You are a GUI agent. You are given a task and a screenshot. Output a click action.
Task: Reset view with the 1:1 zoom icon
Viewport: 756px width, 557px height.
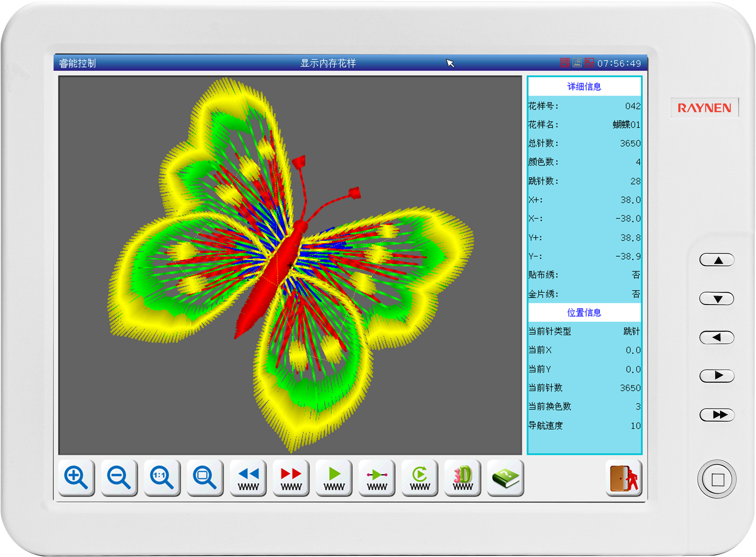162,478
